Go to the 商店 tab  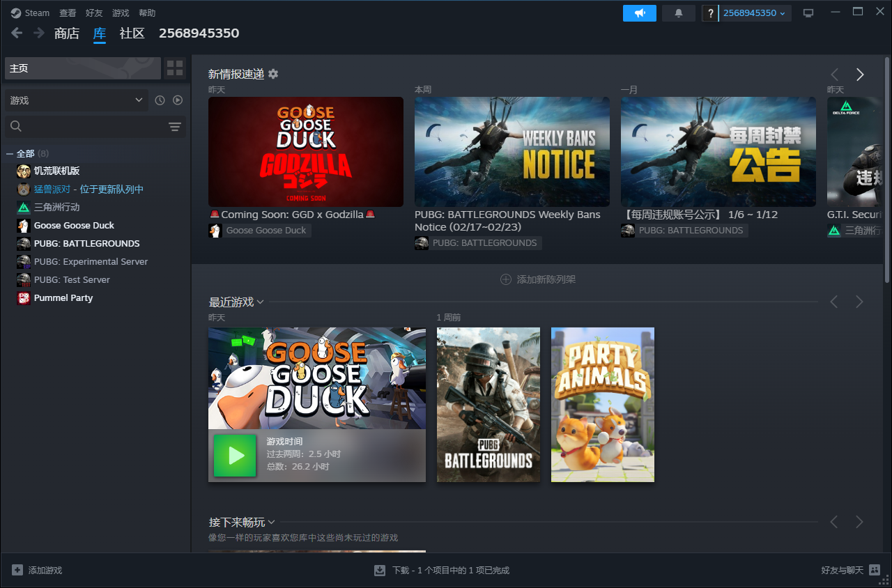(x=67, y=33)
